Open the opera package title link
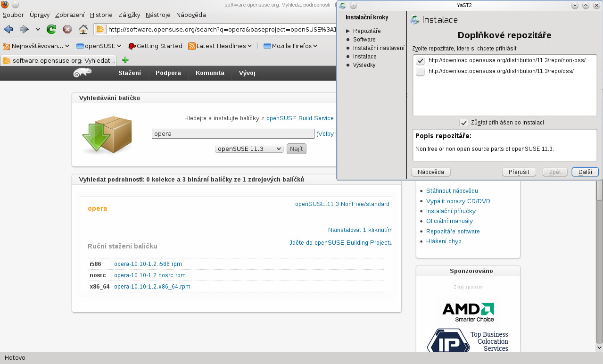Image resolution: width=603 pixels, height=364 pixels. tap(98, 208)
